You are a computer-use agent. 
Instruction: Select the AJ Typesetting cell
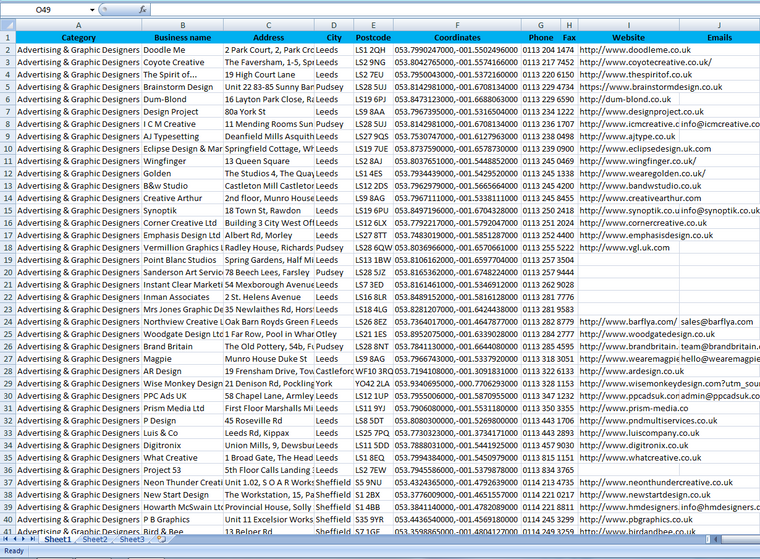click(183, 136)
